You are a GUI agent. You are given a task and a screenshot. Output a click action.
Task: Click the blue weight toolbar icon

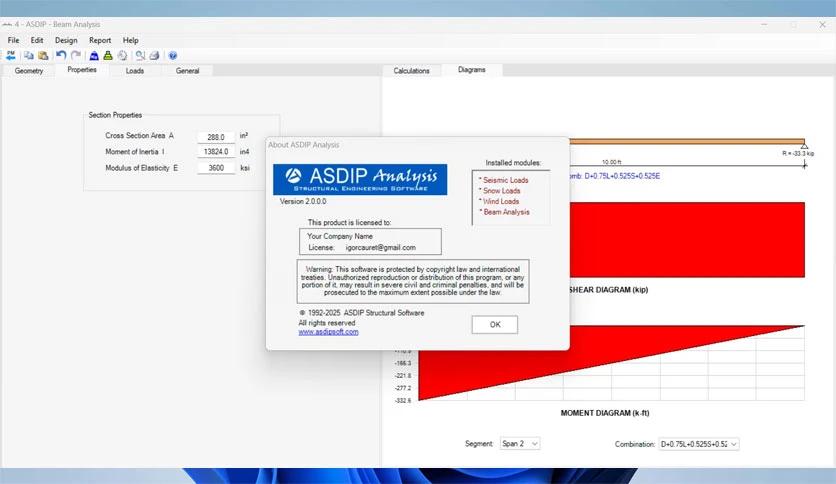94,56
